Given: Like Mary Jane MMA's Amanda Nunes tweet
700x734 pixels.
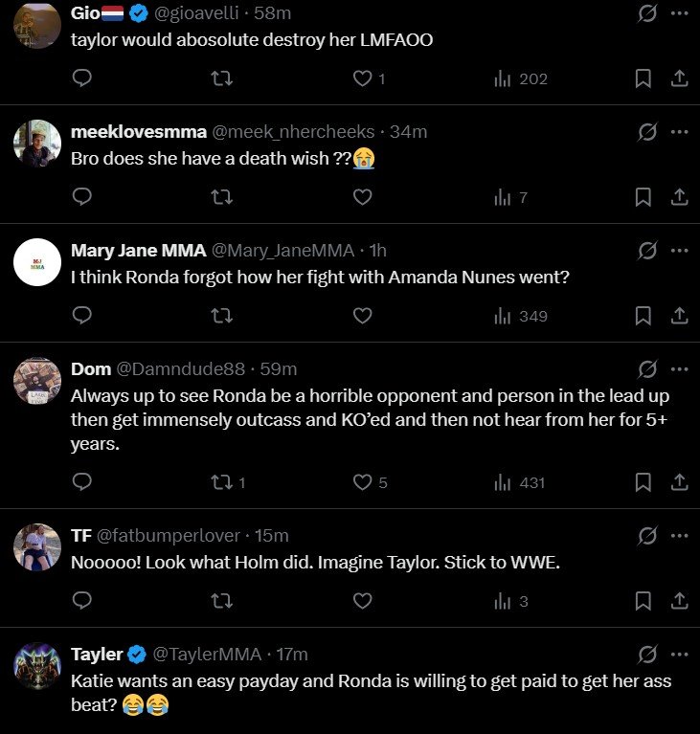Looking at the screenshot, I should pos(362,315).
